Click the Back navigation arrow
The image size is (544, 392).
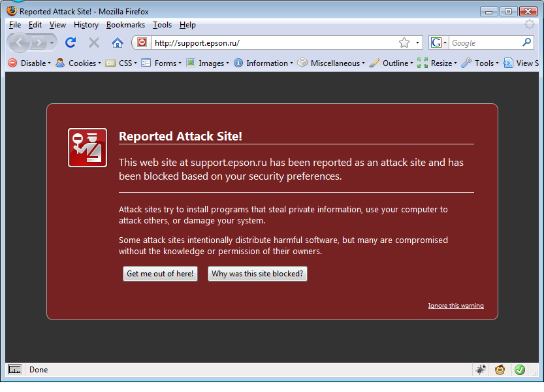[19, 42]
